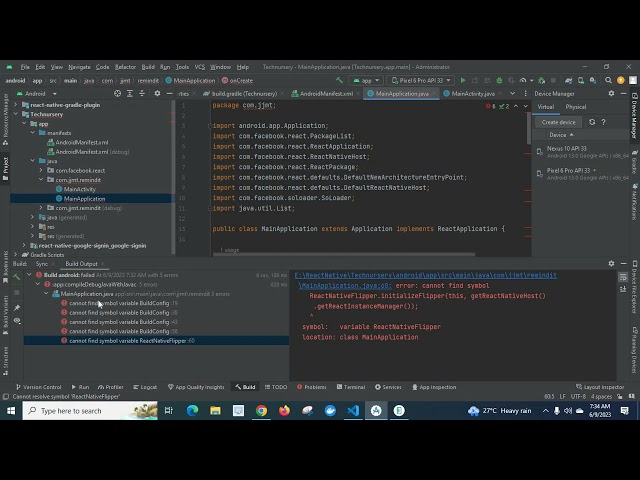Expand com.facebook.react package node
The width and height of the screenshot is (640, 480).
click(41, 170)
